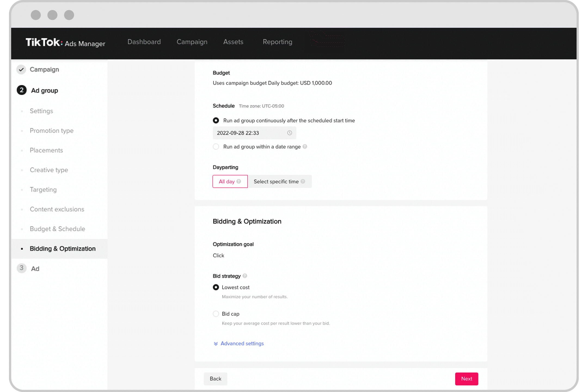Click Campaign checkmark icon in sidebar
The height and width of the screenshot is (392, 588).
22,69
